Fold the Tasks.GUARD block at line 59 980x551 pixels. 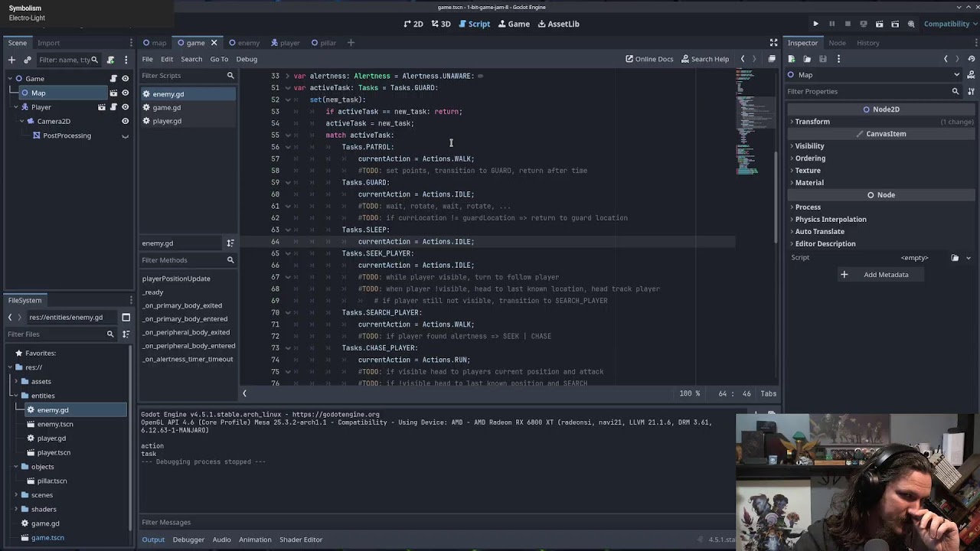click(x=288, y=182)
